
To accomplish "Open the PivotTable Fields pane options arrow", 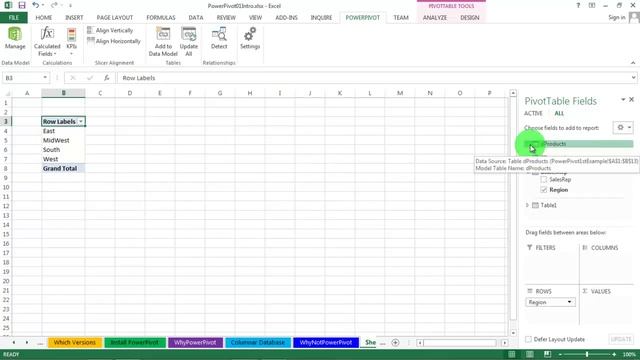I will (x=623, y=99).
